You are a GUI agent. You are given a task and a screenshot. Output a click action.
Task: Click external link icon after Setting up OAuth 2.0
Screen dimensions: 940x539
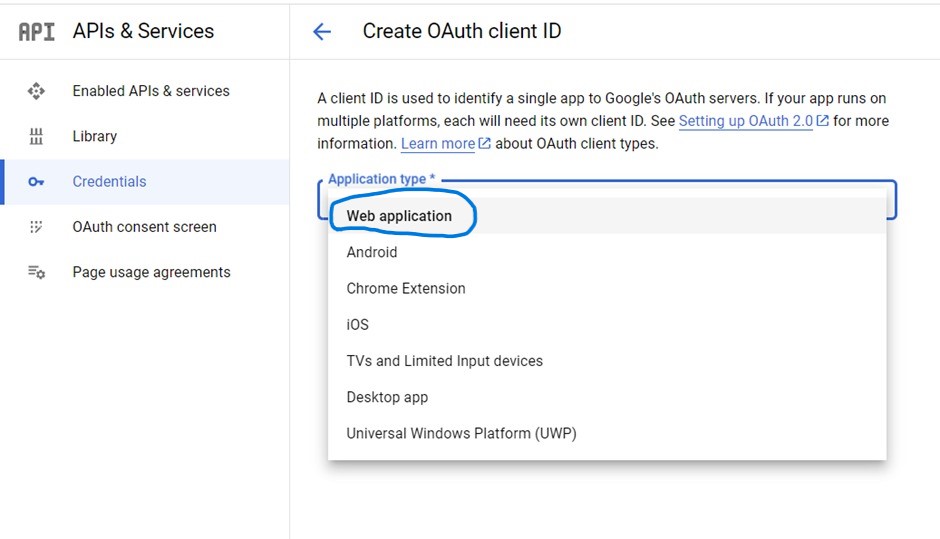823,121
